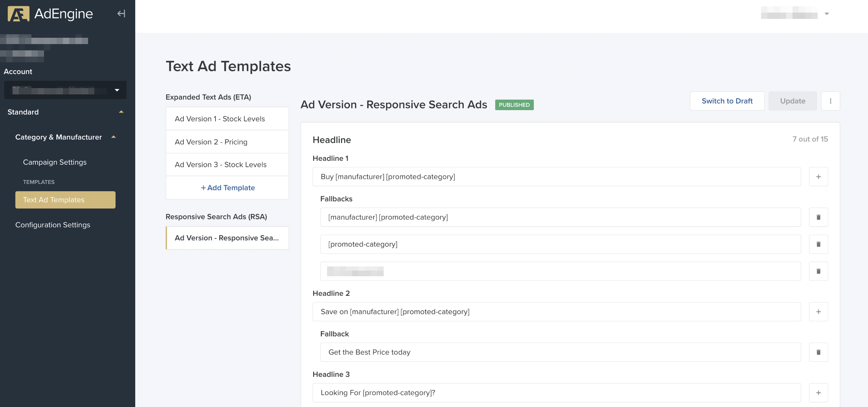
Task: Click the AdEngine logo
Action: click(x=51, y=14)
